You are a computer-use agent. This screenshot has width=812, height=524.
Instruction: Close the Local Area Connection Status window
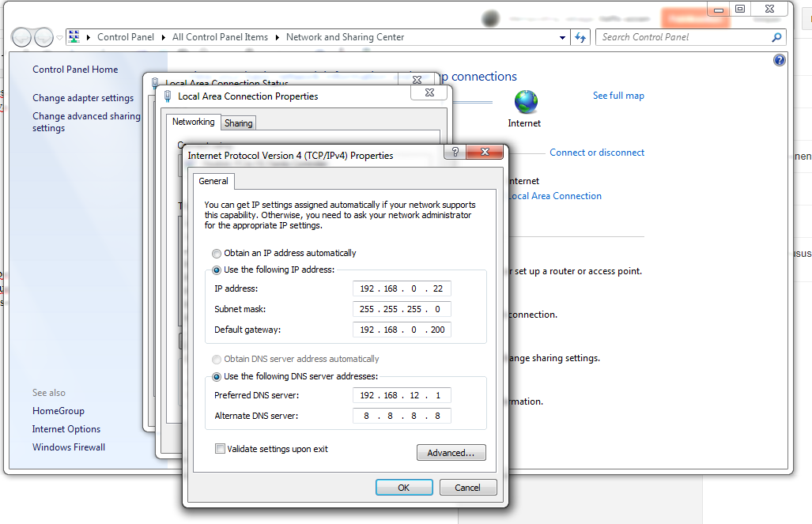[417, 80]
